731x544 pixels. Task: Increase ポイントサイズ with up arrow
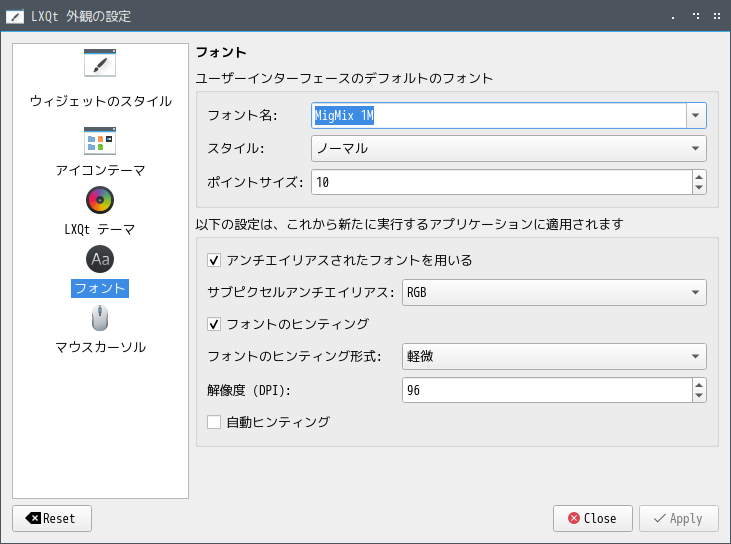699,177
